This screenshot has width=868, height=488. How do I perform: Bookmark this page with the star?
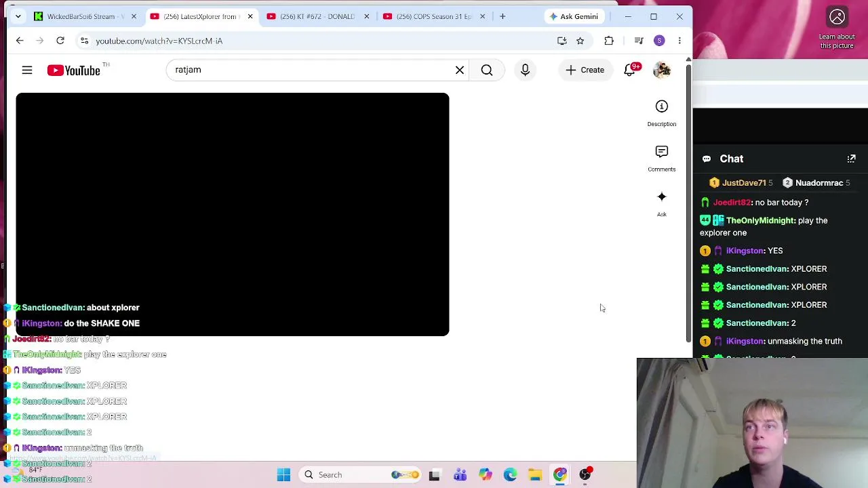click(x=580, y=41)
